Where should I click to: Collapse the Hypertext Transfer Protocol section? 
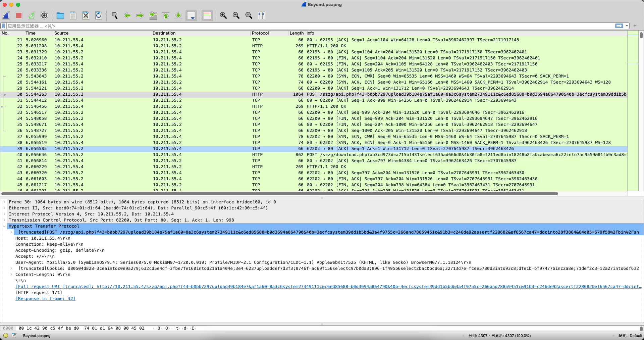pos(4,226)
